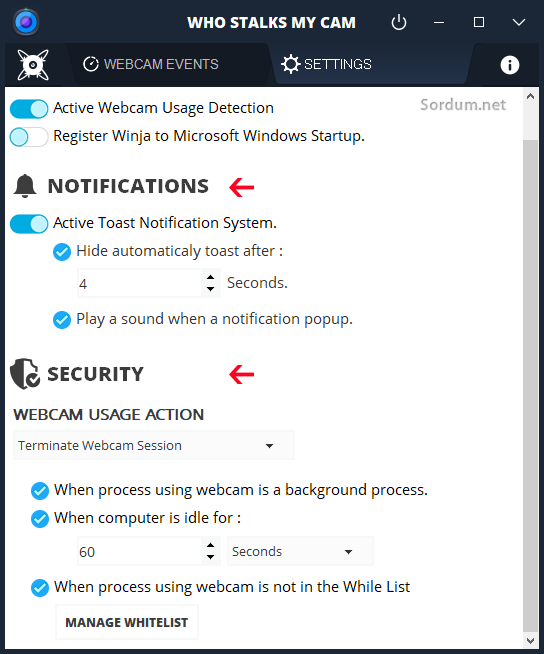The width and height of the screenshot is (544, 654).
Task: Increase toast hide seconds with up arrow
Action: pos(211,277)
